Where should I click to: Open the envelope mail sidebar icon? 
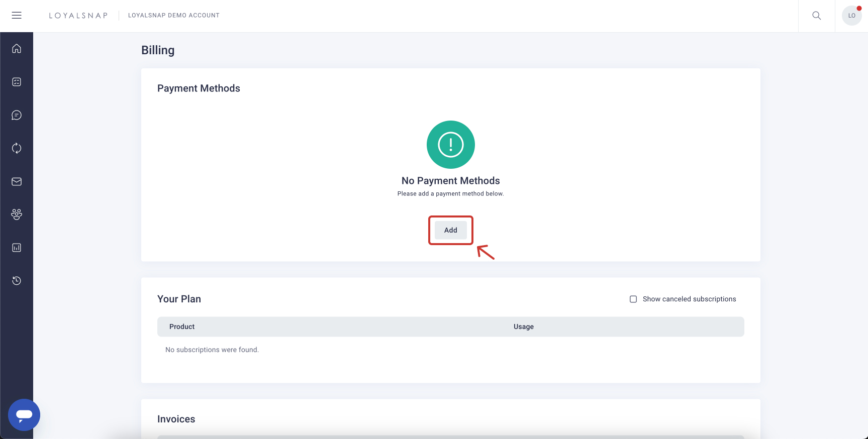17,181
